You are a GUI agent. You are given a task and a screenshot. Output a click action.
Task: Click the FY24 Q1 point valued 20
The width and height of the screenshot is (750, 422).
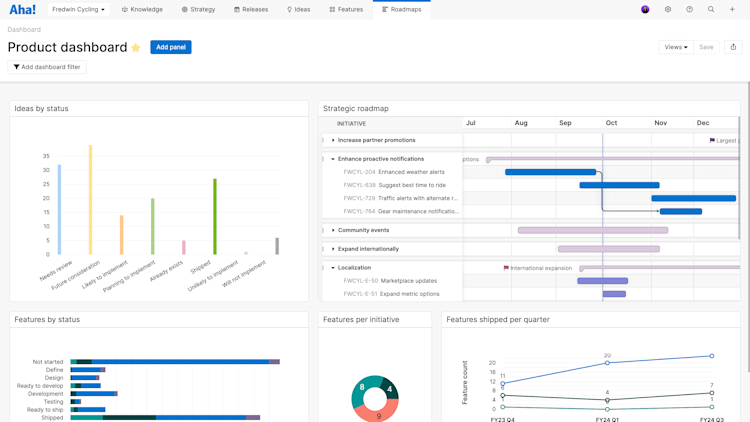click(607, 363)
